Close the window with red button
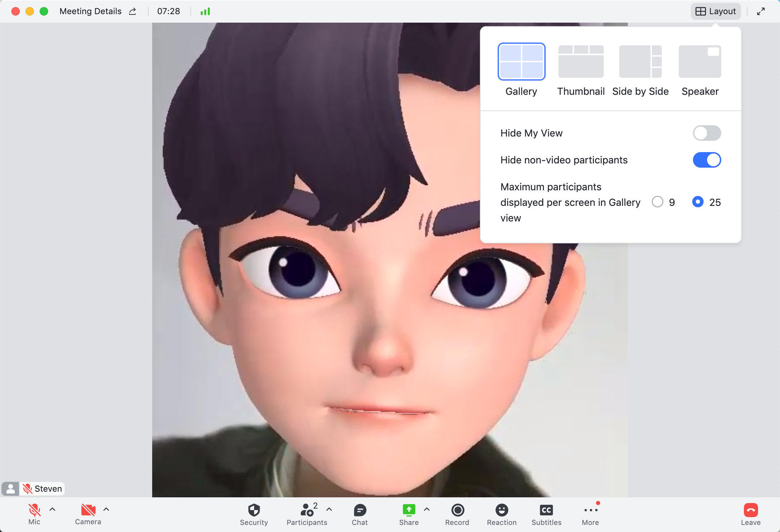The image size is (780, 532). 16,11
